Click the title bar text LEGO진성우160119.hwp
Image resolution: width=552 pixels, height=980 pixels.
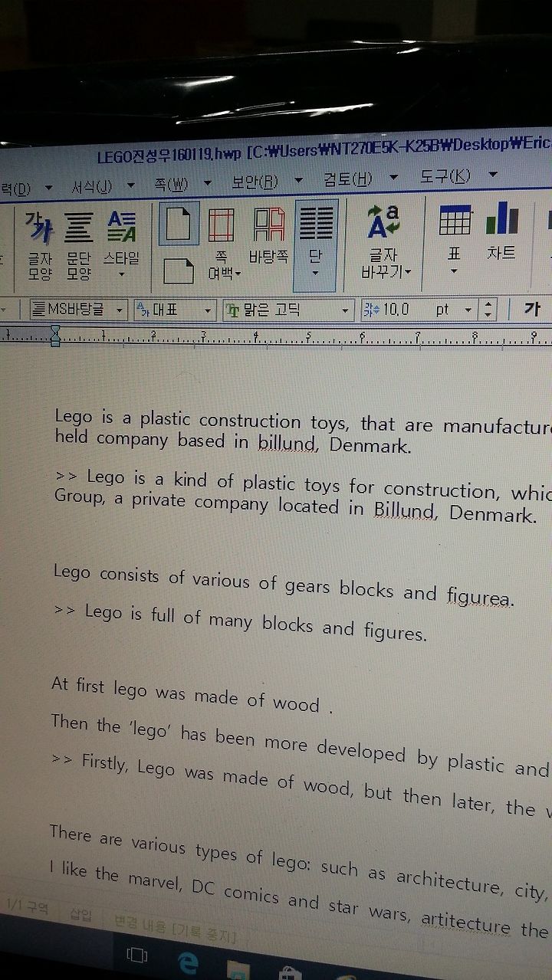point(169,156)
